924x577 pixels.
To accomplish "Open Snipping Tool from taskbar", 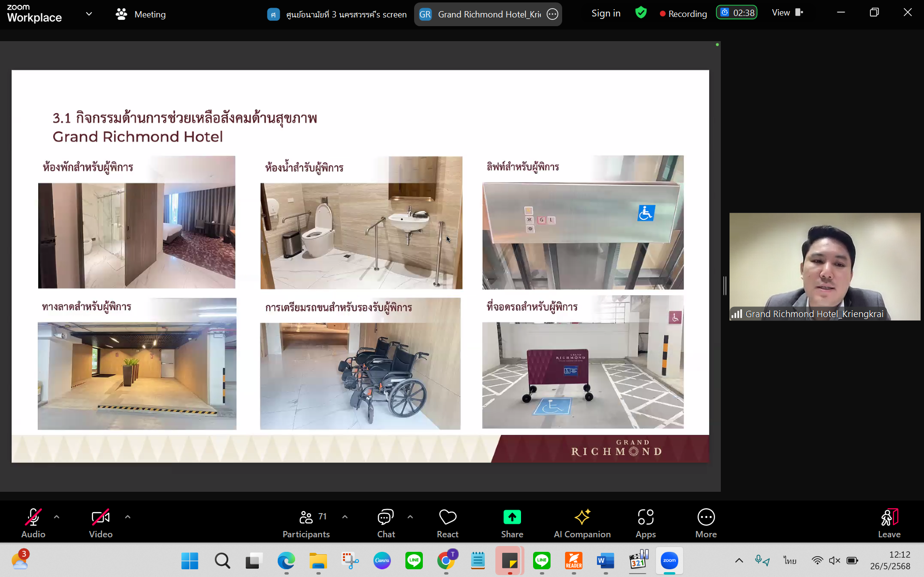I will click(x=350, y=561).
